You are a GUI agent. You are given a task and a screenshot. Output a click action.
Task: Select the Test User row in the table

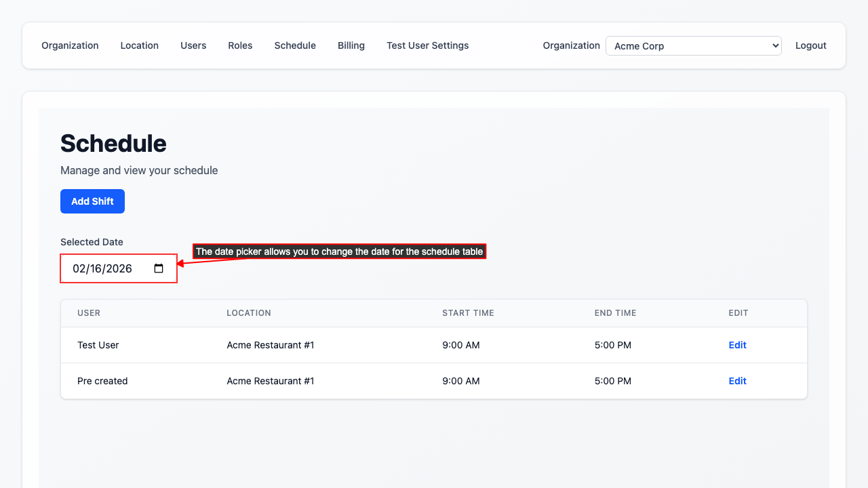coord(98,345)
